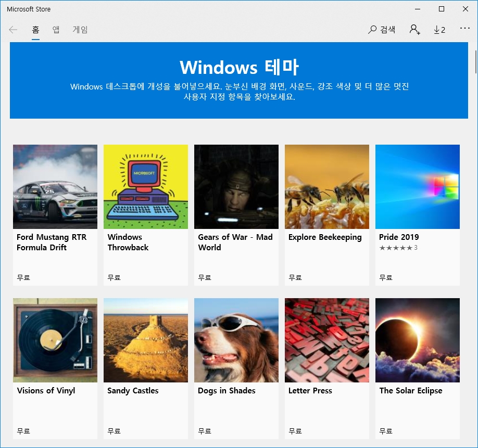Click the Gears of War - Mad World title
Screen dimensions: 478x448
(x=235, y=242)
